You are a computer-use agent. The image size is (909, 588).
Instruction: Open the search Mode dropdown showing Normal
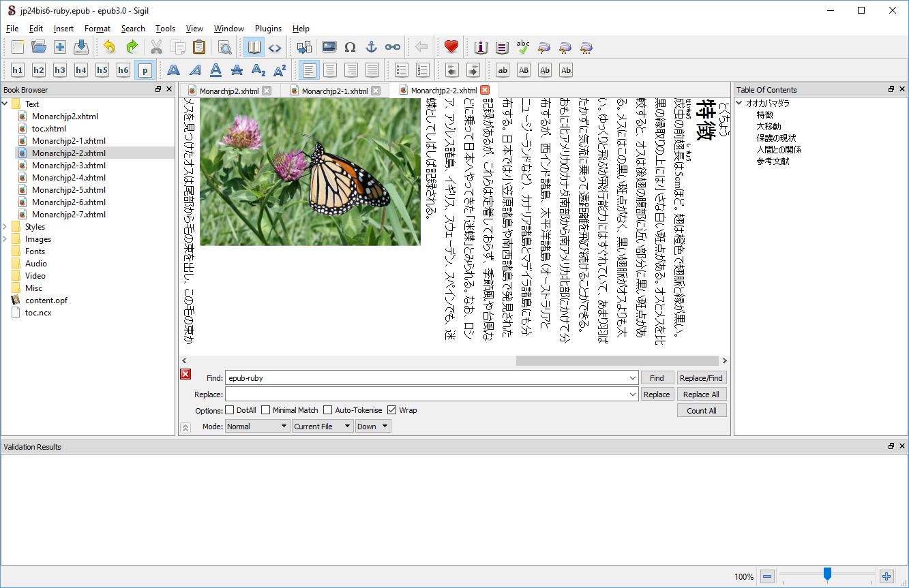coord(258,427)
